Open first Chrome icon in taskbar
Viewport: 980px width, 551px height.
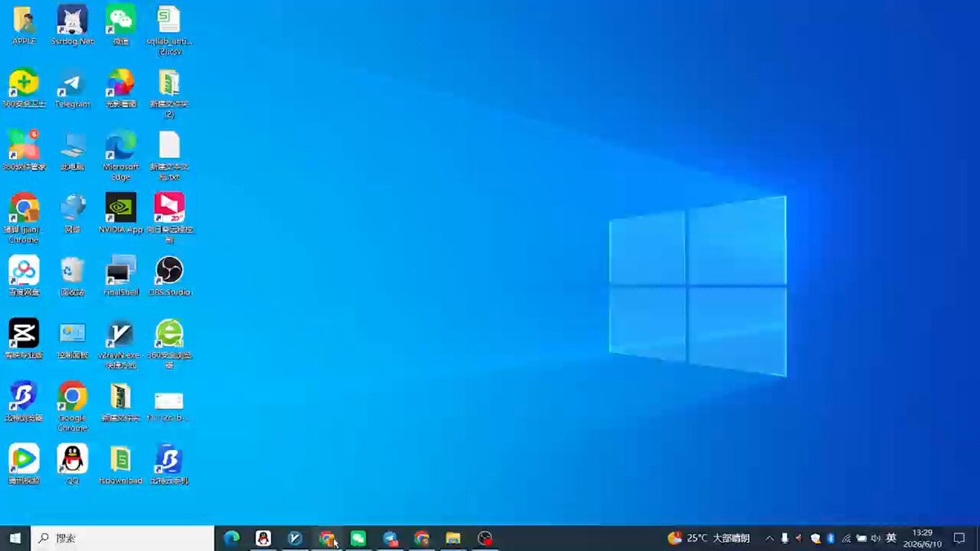(x=327, y=539)
